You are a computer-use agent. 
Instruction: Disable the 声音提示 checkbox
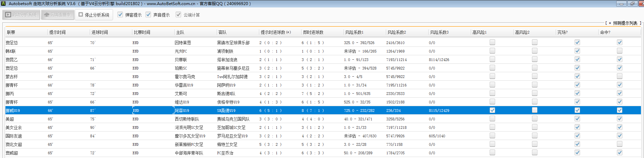[x=148, y=15]
